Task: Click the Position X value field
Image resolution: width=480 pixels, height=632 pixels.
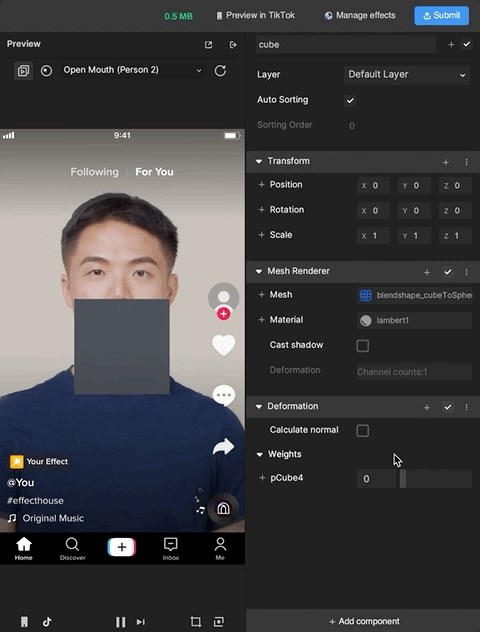Action: (x=373, y=186)
